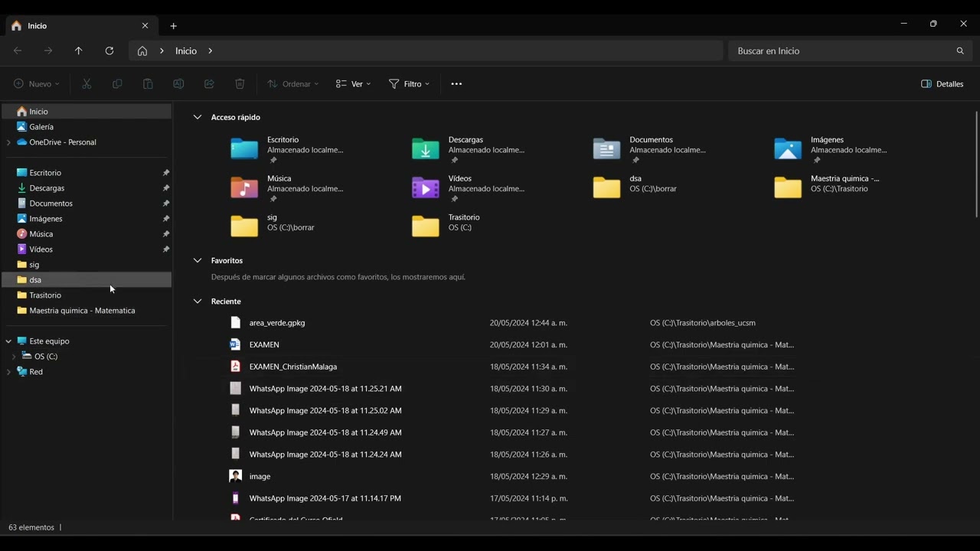Select Música in the navigation pane
The height and width of the screenshot is (551, 980).
click(87, 234)
